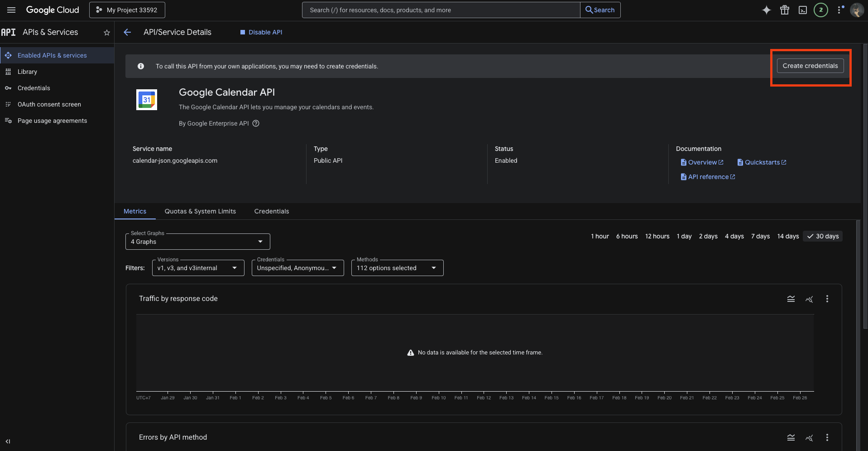The image size is (868, 451).
Task: Switch to Quotas & System Limits tab
Action: 200,211
